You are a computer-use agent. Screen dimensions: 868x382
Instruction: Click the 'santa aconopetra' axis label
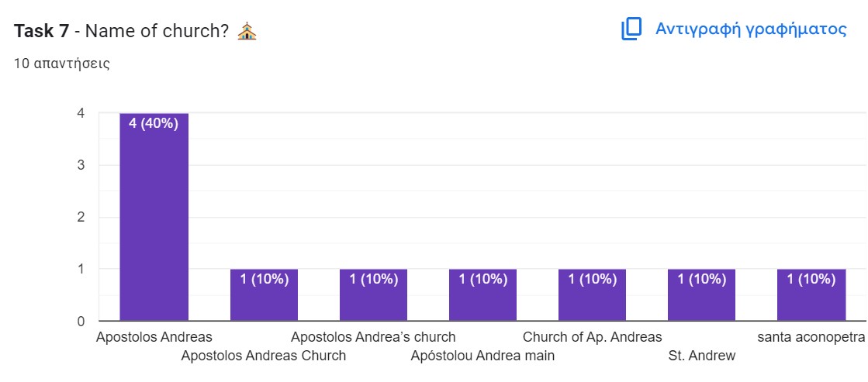tap(811, 337)
